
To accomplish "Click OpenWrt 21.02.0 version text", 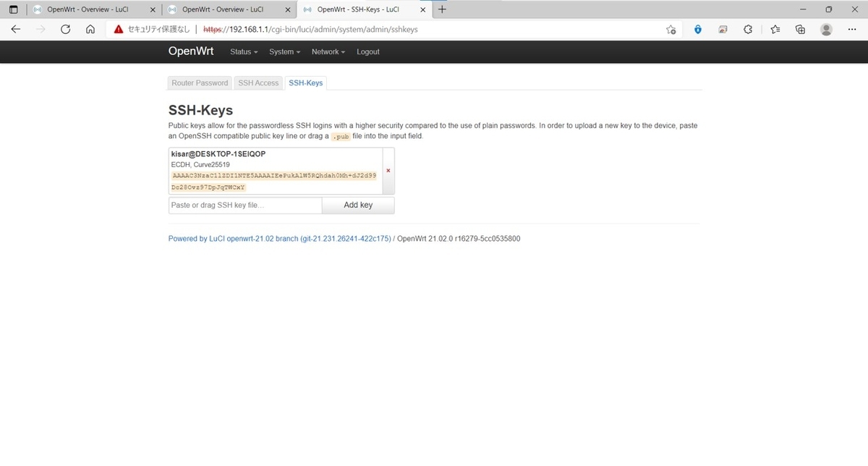I will pyautogui.click(x=459, y=238).
